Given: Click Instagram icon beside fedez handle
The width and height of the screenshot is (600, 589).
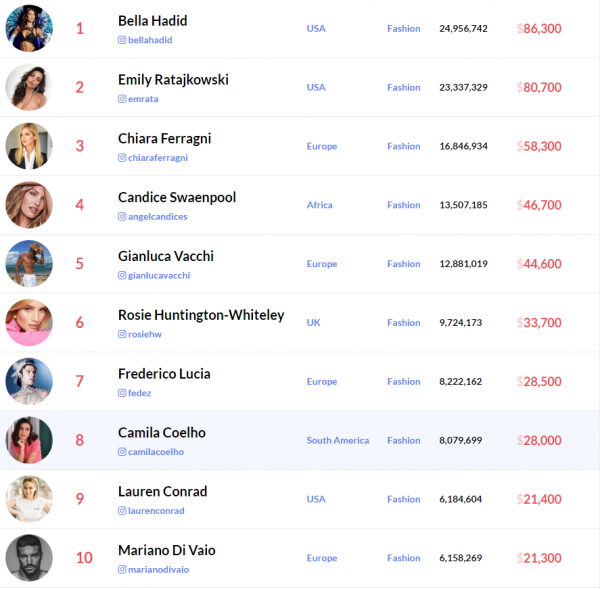Looking at the screenshot, I should click(122, 393).
